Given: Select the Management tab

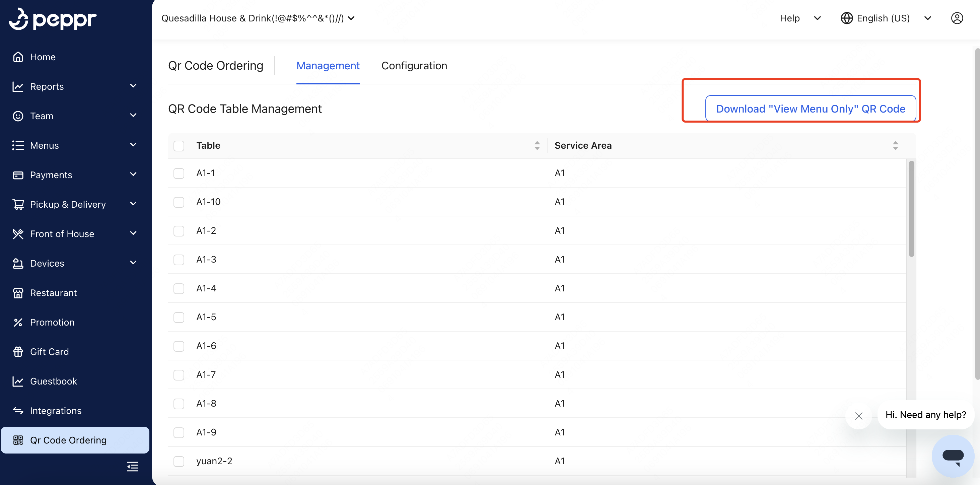Looking at the screenshot, I should (x=328, y=65).
